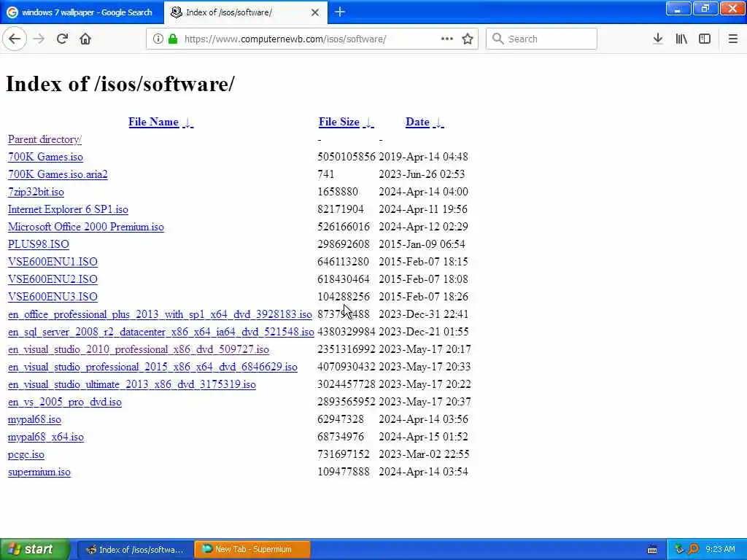Click the green secure padlock icon
Screen dimensions: 747x560
click(x=173, y=39)
